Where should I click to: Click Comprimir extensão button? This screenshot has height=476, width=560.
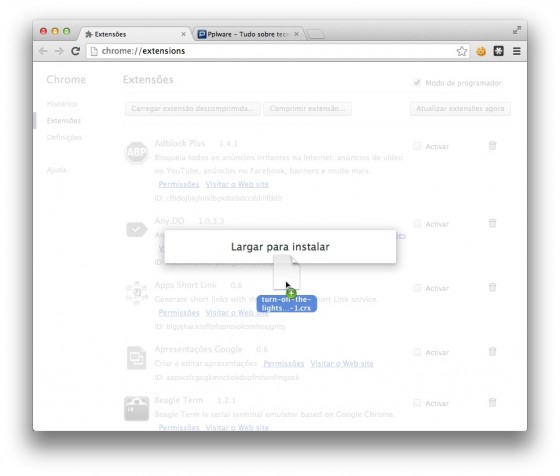pos(307,109)
